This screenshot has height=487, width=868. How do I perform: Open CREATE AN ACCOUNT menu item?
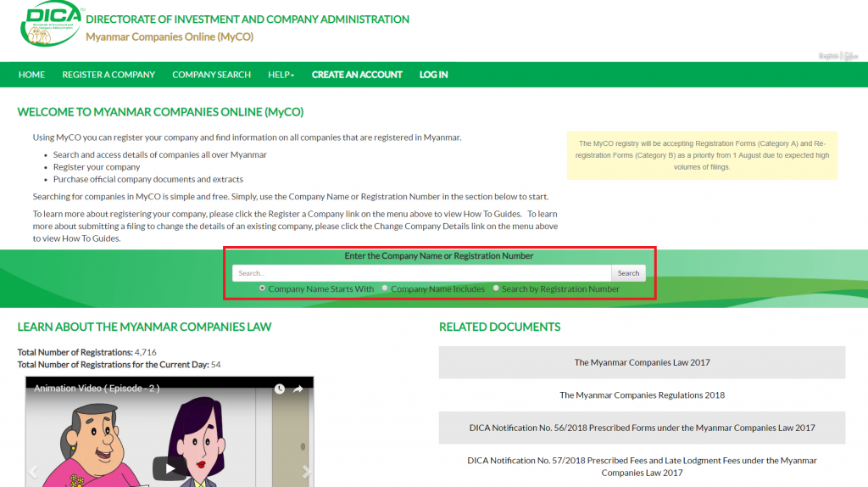click(357, 75)
